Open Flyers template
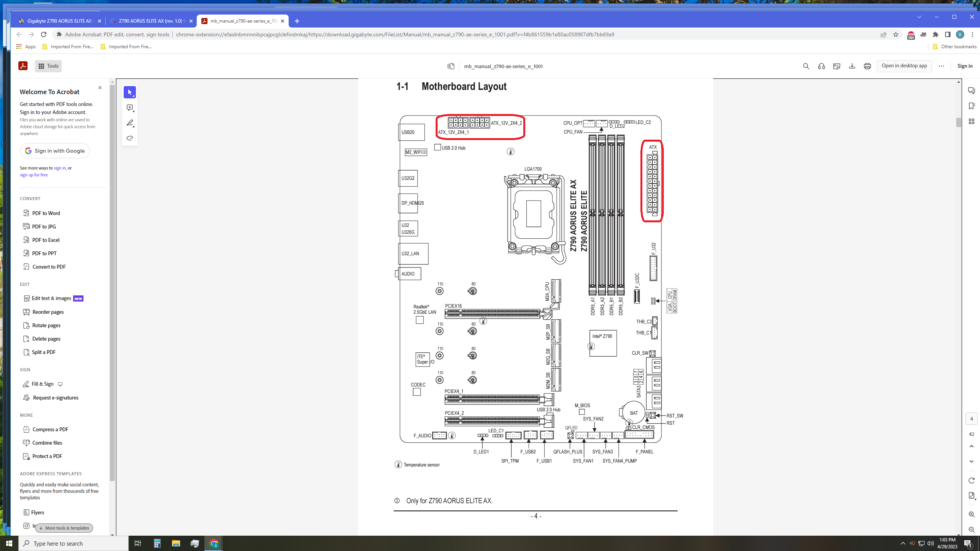 coord(34,512)
